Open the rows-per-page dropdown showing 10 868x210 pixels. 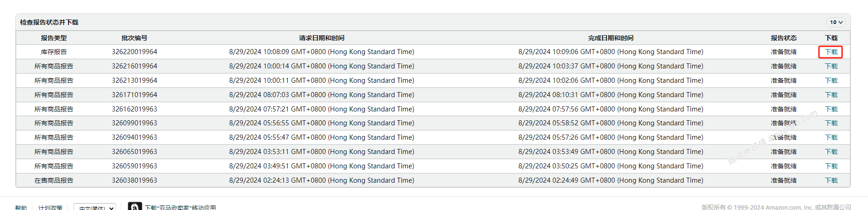(836, 22)
